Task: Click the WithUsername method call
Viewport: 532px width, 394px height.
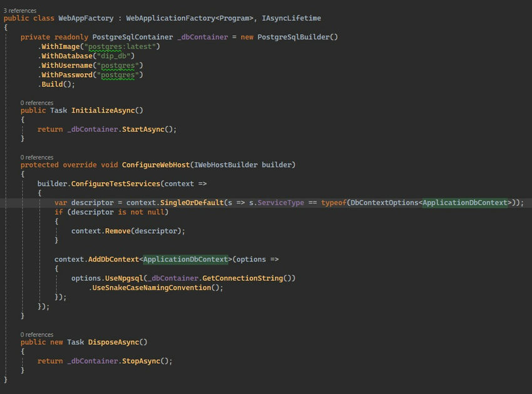Action: 67,66
